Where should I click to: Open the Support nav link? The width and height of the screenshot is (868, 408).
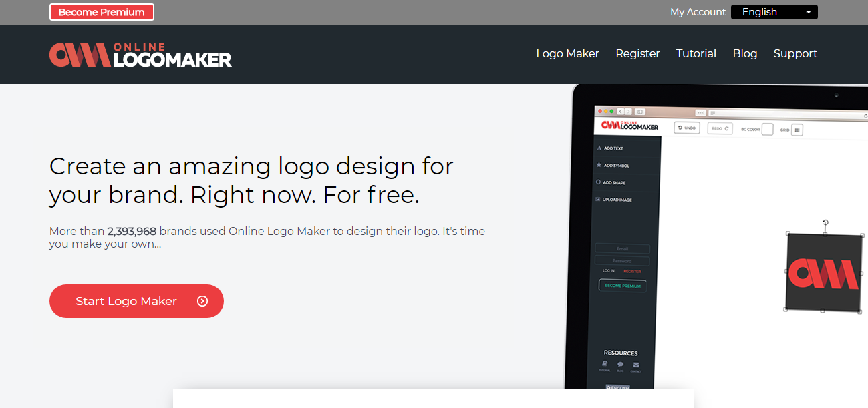tap(795, 53)
